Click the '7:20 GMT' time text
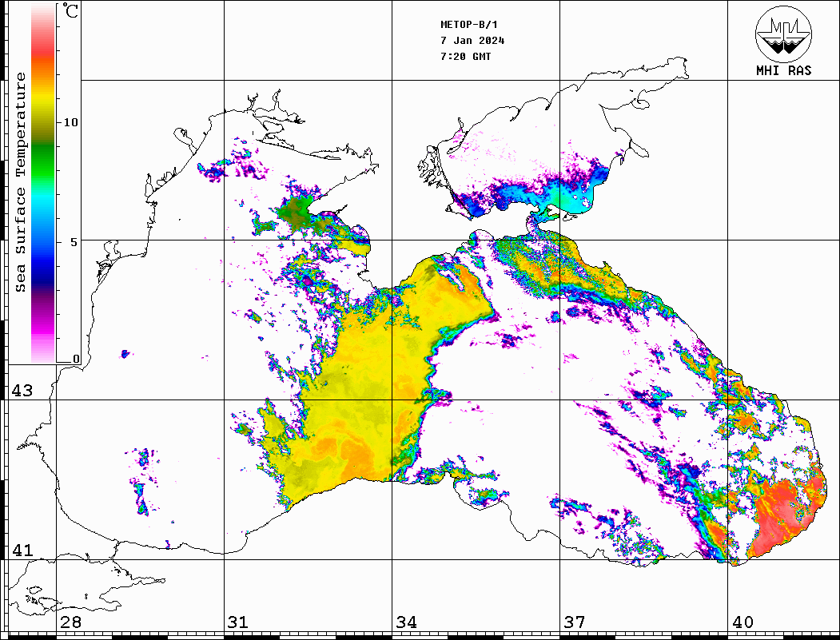 click(465, 57)
